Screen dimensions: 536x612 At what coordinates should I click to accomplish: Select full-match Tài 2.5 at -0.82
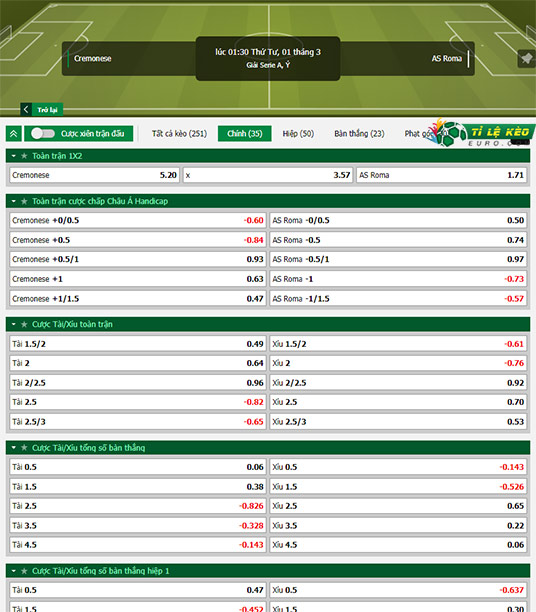pyautogui.click(x=138, y=402)
